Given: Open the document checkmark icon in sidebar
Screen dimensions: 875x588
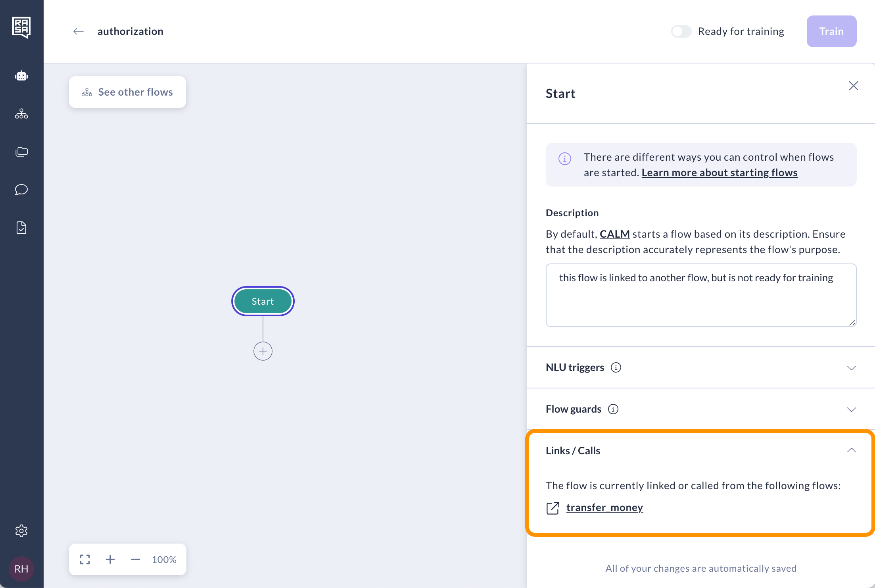Looking at the screenshot, I should [x=21, y=228].
